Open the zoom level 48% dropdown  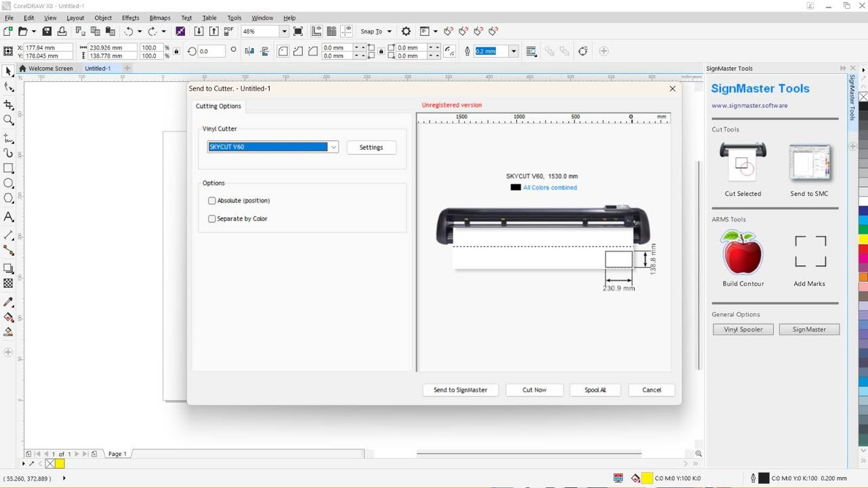[x=284, y=31]
